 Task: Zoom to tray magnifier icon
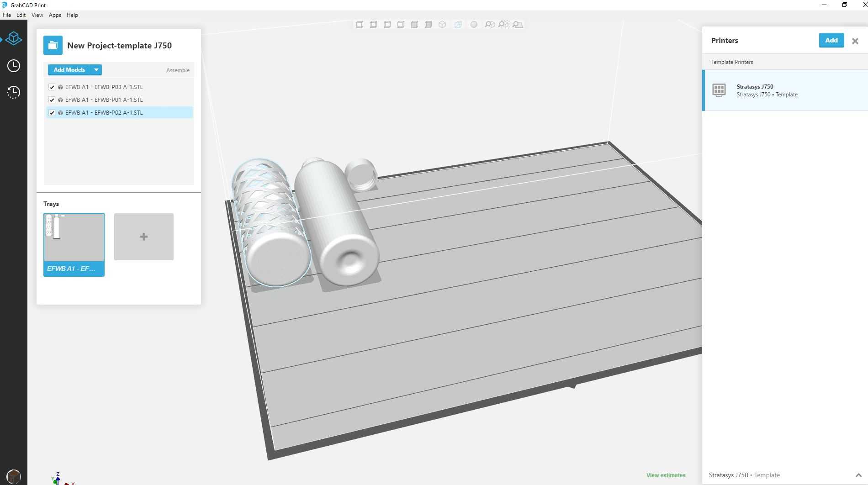click(518, 25)
